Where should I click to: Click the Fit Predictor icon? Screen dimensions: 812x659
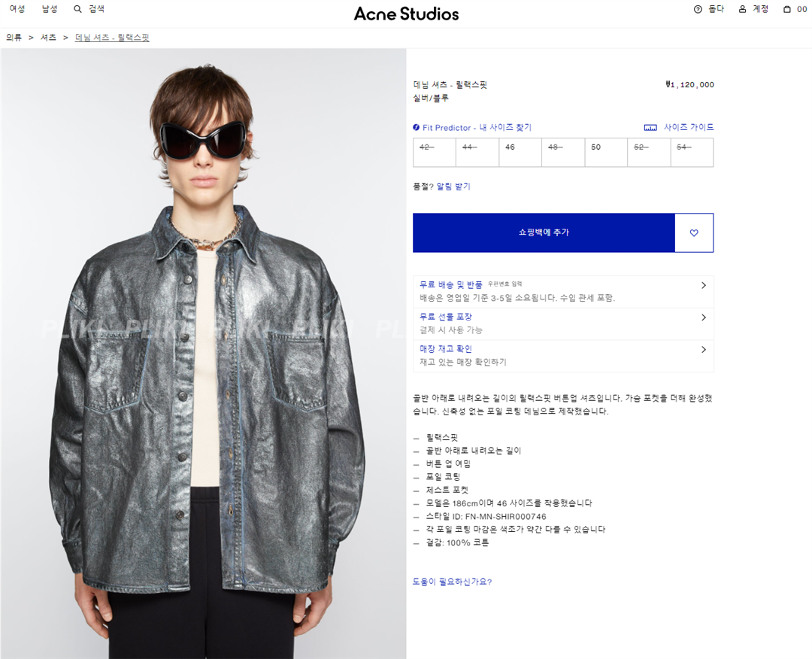[416, 127]
